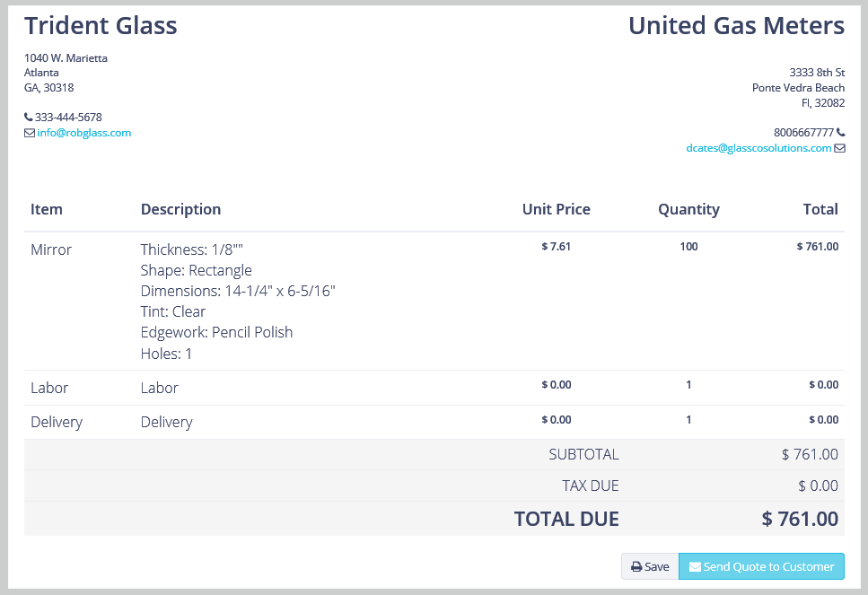Click the Description column header
868x595 pixels.
pos(180,209)
